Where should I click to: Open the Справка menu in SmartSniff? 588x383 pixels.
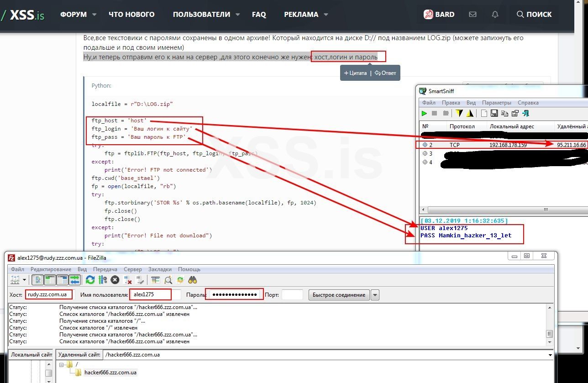tap(528, 103)
